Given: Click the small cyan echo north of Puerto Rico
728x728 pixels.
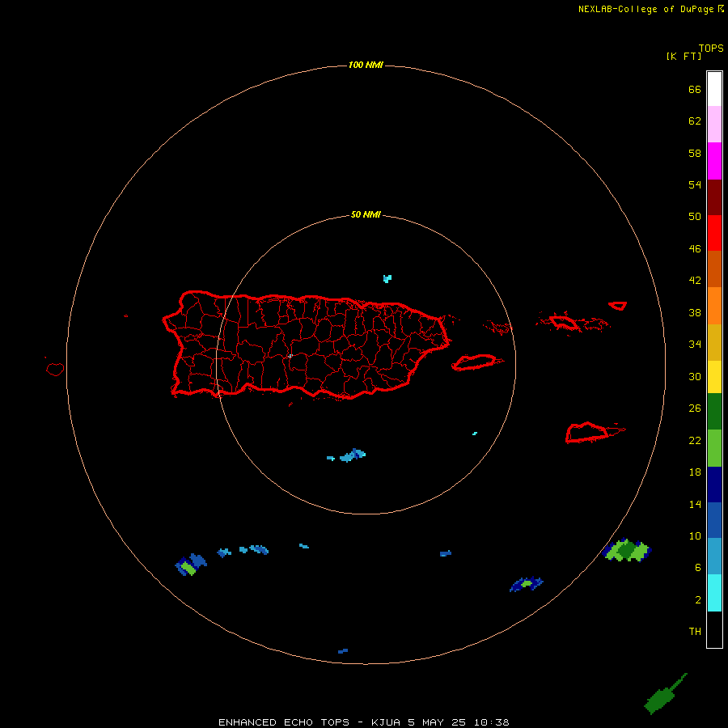Looking at the screenshot, I should 387,278.
